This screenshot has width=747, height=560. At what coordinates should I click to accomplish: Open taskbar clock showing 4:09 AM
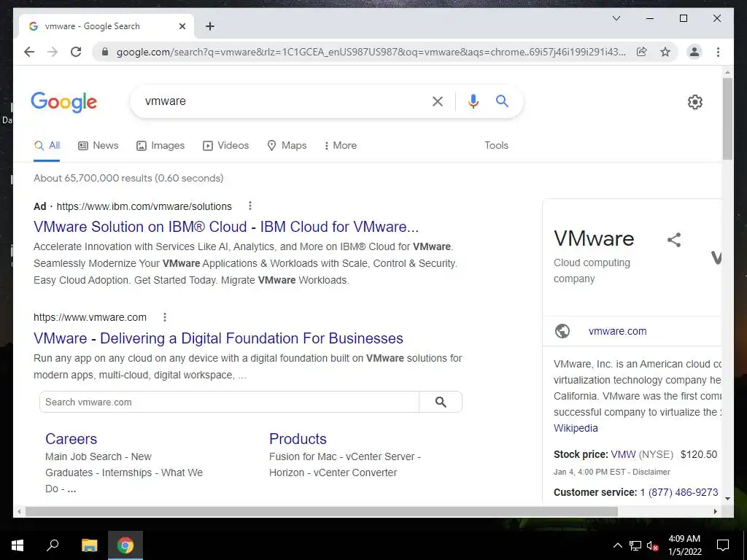(684, 545)
